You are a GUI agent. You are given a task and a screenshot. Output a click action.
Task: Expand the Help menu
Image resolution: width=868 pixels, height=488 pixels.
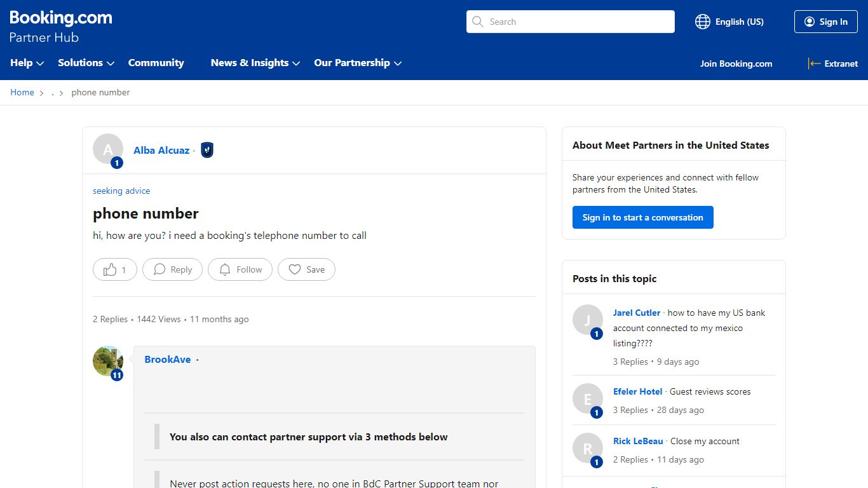[x=27, y=63]
